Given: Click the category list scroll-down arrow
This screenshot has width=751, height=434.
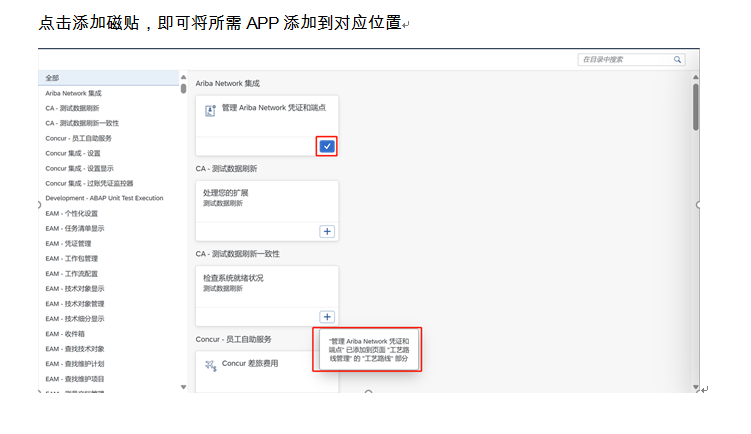Looking at the screenshot, I should (183, 386).
